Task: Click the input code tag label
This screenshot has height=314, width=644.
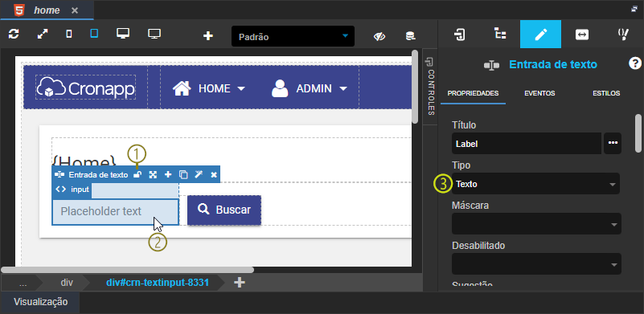Action: point(72,190)
